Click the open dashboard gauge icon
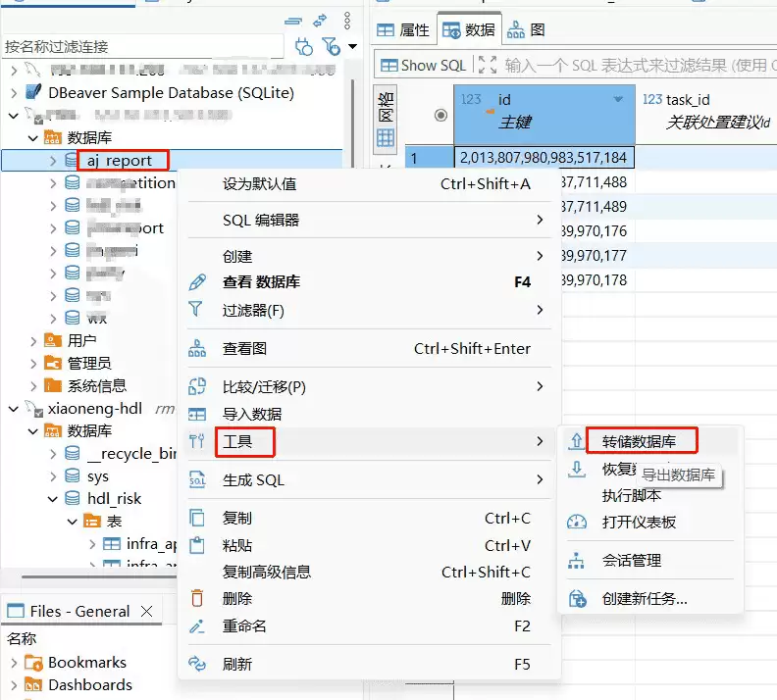 (577, 523)
